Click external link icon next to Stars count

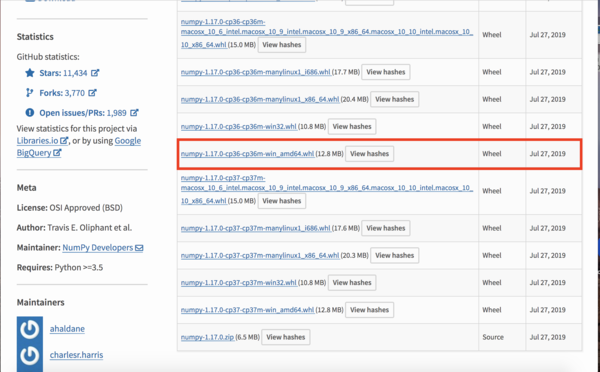(95, 72)
